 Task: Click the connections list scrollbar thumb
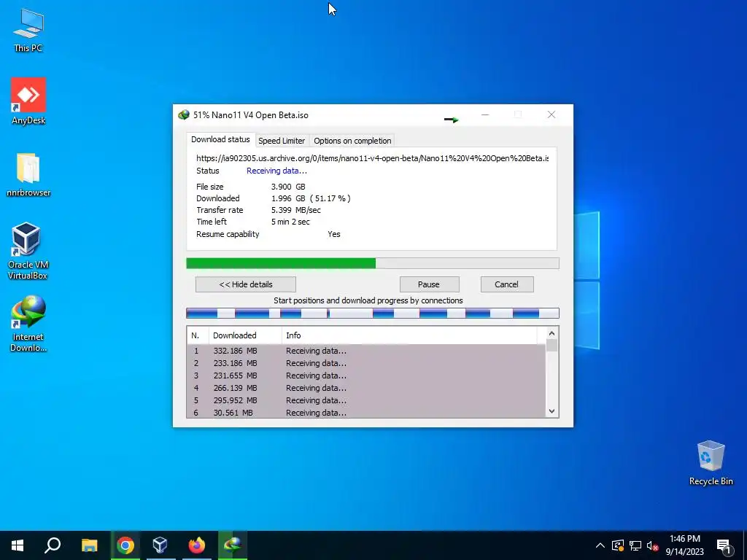(551, 345)
